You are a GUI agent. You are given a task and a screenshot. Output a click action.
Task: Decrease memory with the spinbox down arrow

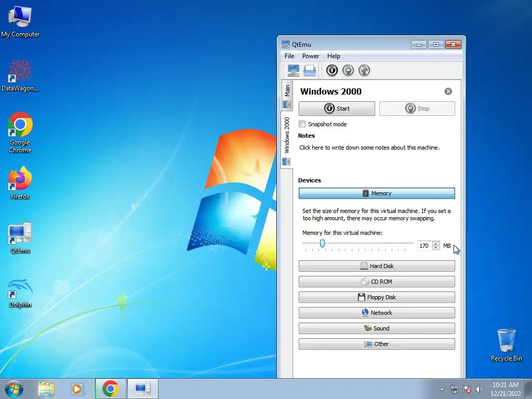click(x=436, y=248)
